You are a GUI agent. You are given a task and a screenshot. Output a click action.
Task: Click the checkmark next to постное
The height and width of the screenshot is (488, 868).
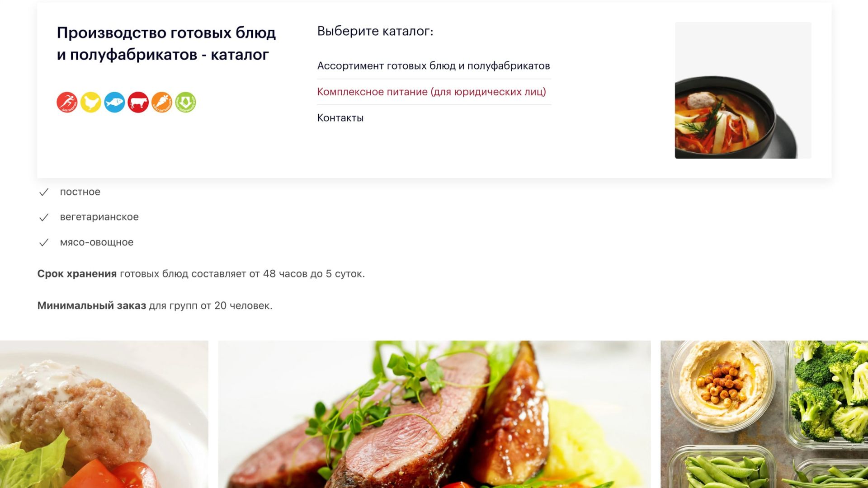44,192
